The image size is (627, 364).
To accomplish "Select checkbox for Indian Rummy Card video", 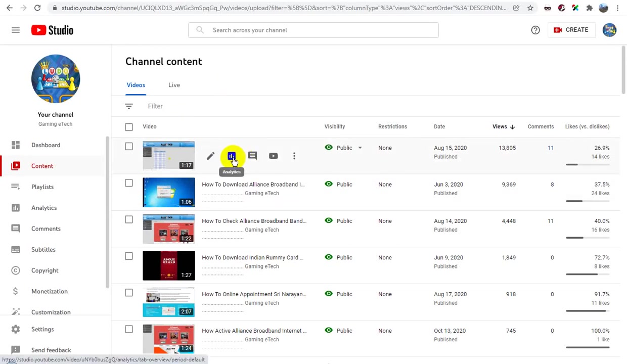I will click(129, 256).
